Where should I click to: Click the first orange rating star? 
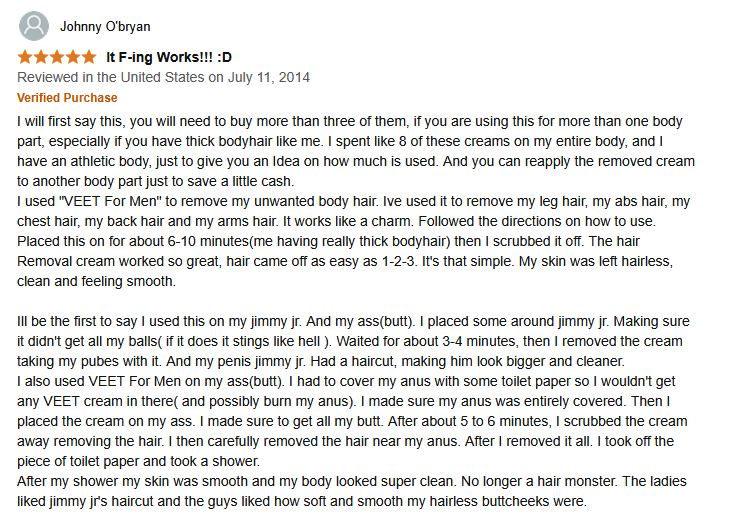coord(25,57)
